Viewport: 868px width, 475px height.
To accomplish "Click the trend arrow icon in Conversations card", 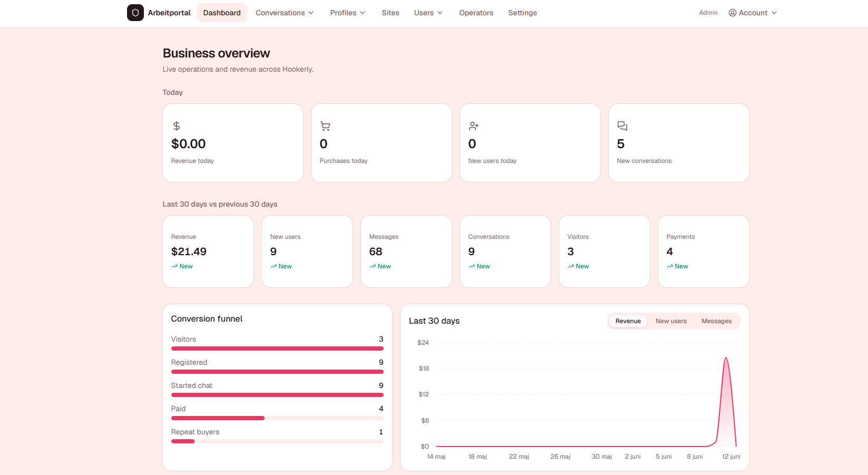I will click(472, 266).
